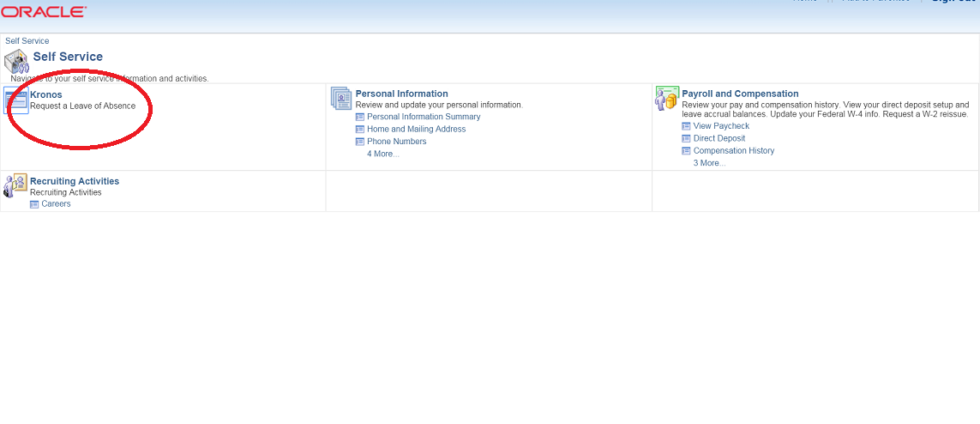Open the View Paycheck link

721,125
